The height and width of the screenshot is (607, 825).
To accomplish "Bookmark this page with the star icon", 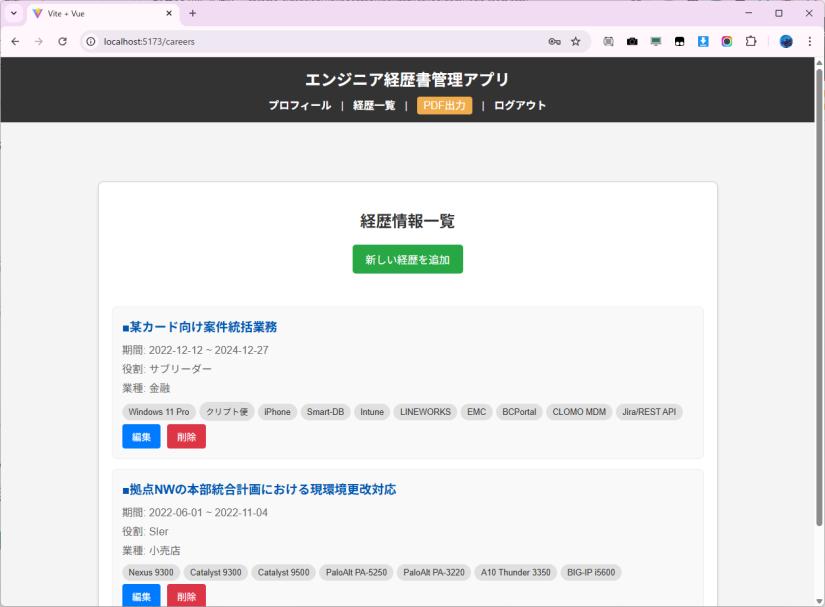I will click(576, 41).
